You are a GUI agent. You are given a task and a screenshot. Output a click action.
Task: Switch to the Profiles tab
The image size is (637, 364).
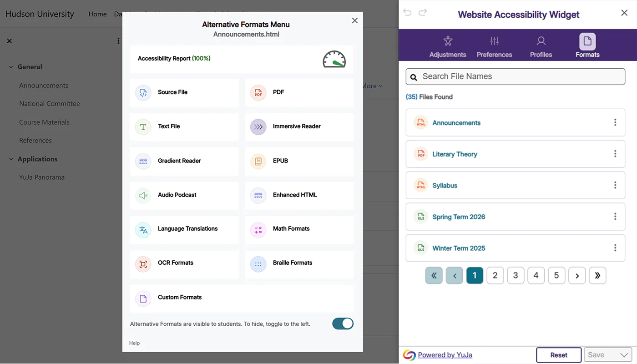(x=541, y=47)
